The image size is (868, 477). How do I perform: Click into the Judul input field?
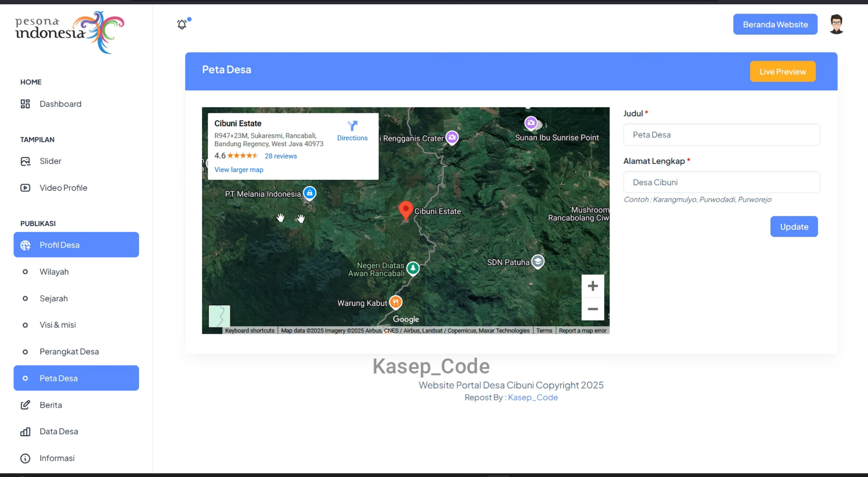pos(721,135)
